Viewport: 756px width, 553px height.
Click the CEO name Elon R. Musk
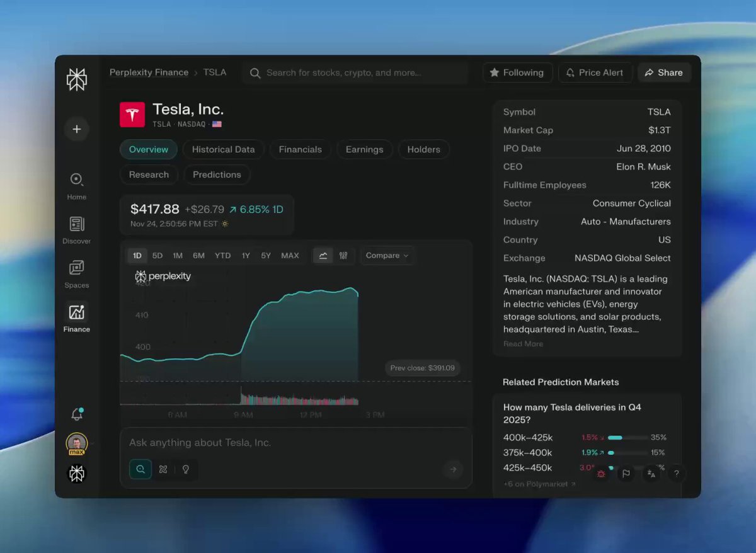(x=643, y=167)
